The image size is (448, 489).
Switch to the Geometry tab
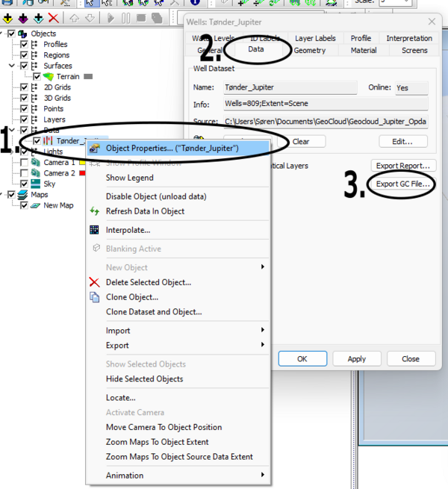click(309, 50)
